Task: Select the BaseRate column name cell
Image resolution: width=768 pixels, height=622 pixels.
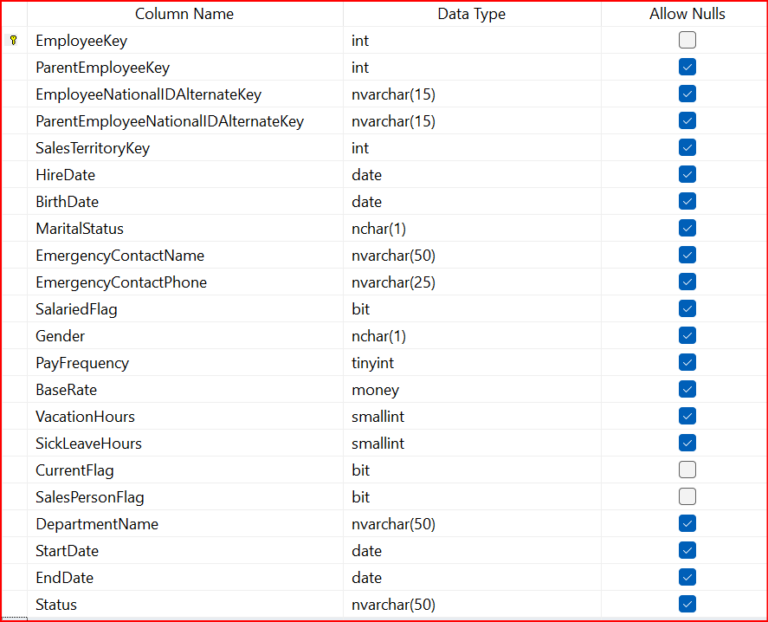Action: 185,389
